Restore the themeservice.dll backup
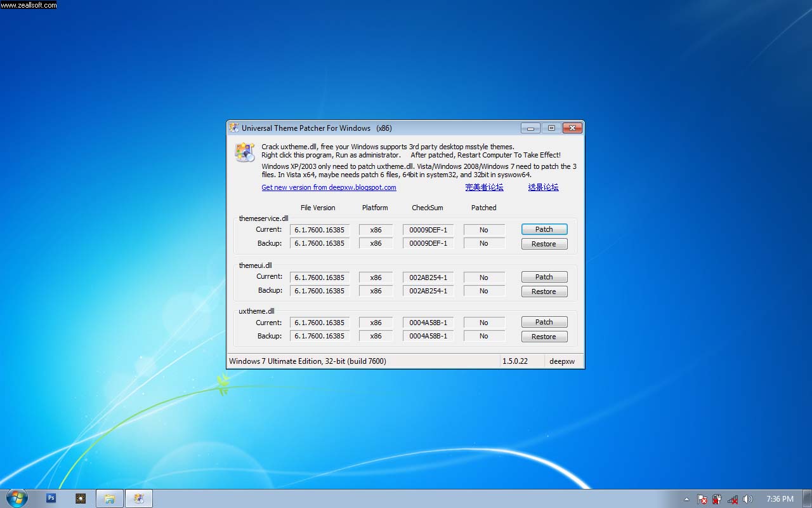Image resolution: width=812 pixels, height=508 pixels. pyautogui.click(x=544, y=244)
